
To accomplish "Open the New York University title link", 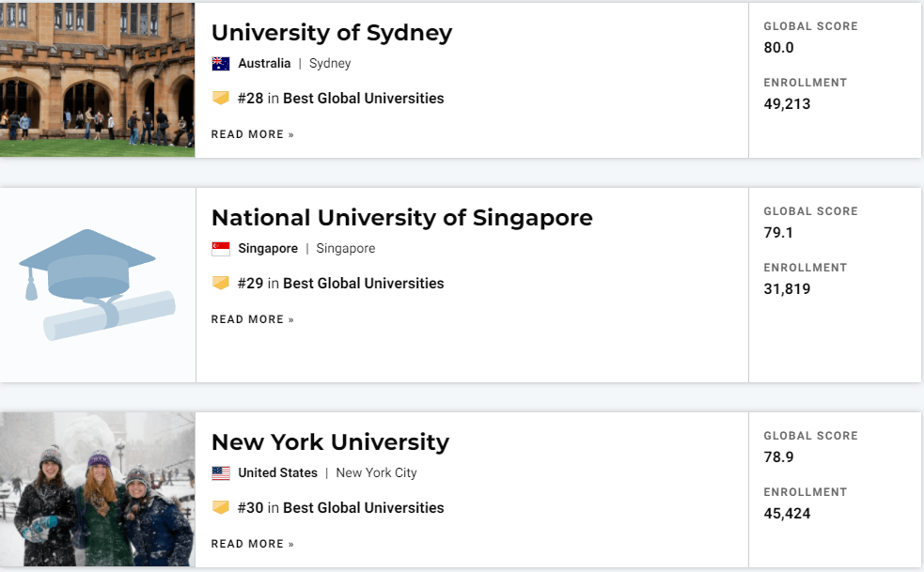I will (330, 442).
